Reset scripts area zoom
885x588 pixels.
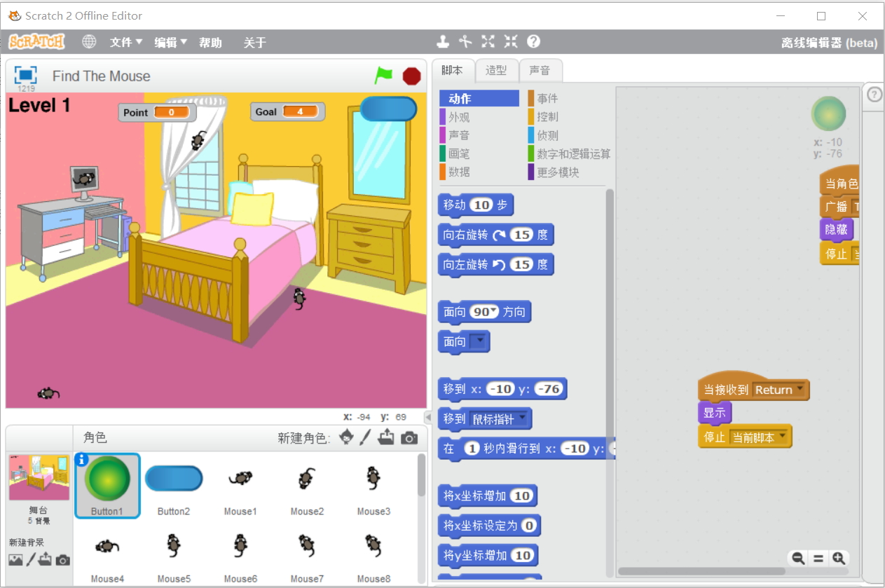point(818,559)
